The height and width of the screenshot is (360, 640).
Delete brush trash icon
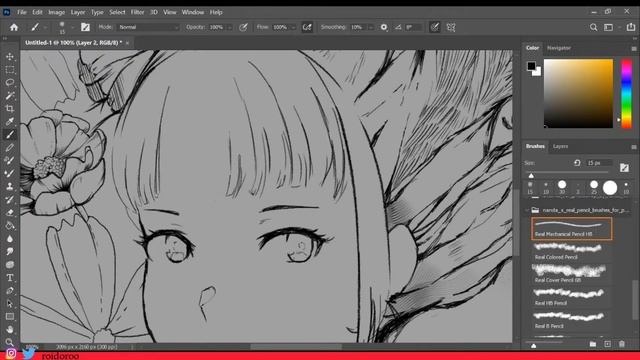tap(622, 344)
